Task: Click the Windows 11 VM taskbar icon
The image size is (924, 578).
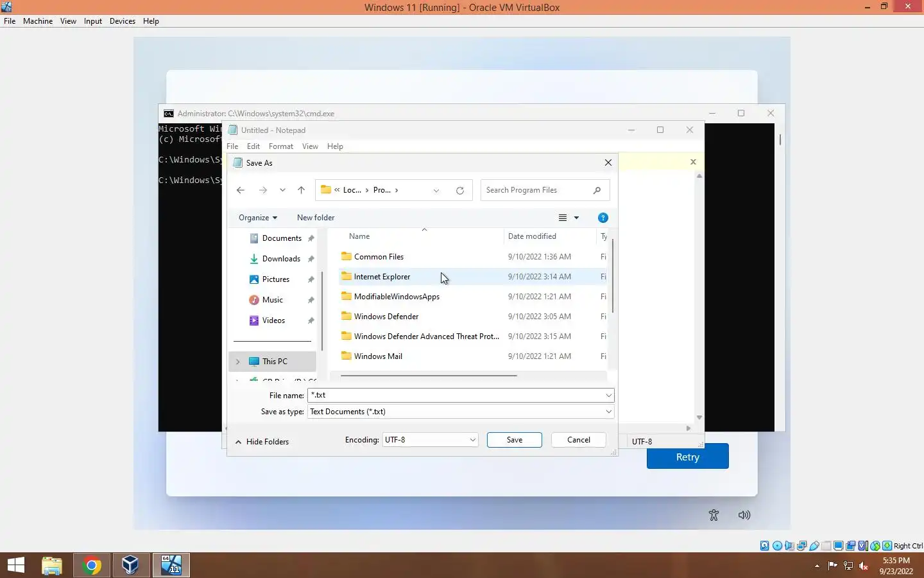Action: click(171, 565)
